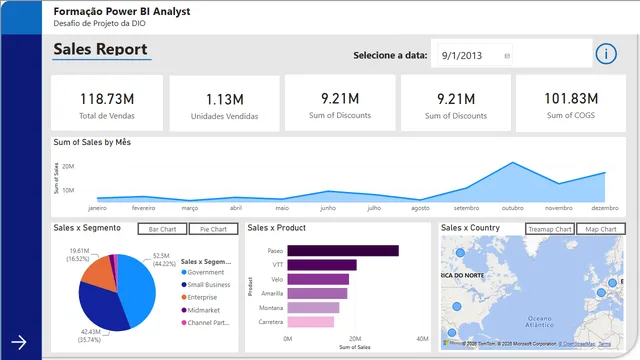The width and height of the screenshot is (640, 360).
Task: Select the Channel Part... legend entry
Action: [205, 322]
